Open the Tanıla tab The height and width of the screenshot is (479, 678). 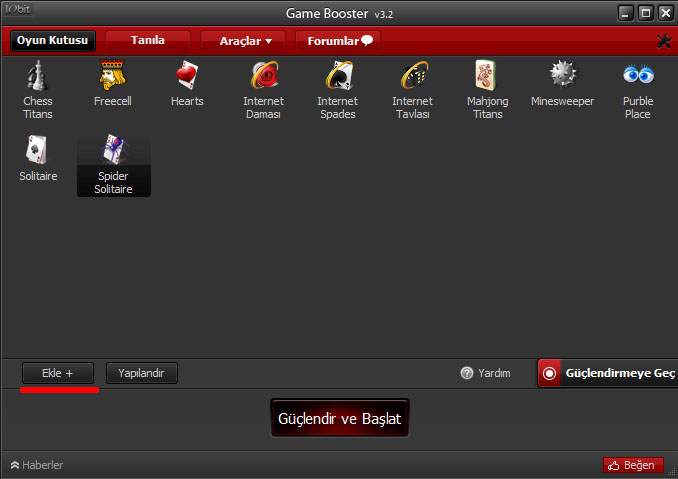(148, 41)
